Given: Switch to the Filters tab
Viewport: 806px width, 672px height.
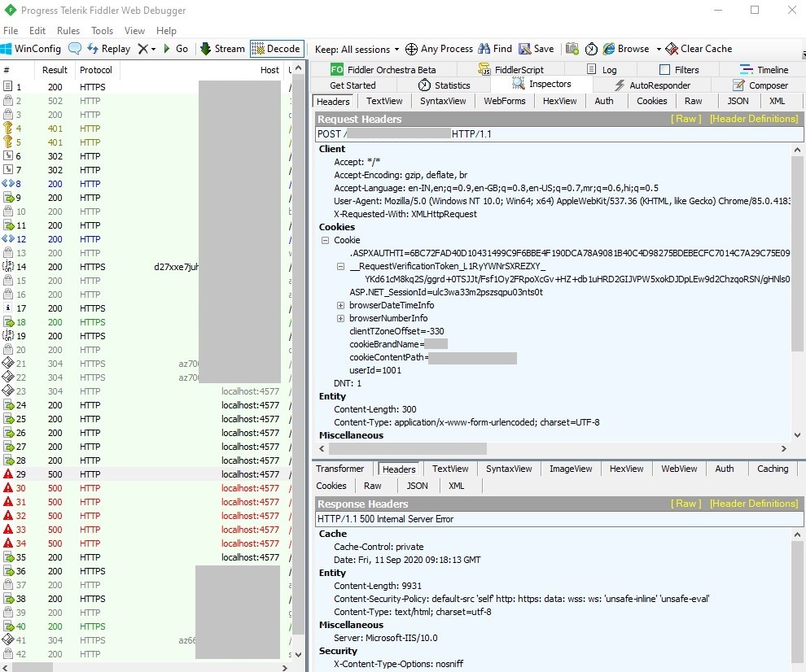Looking at the screenshot, I should click(x=679, y=69).
